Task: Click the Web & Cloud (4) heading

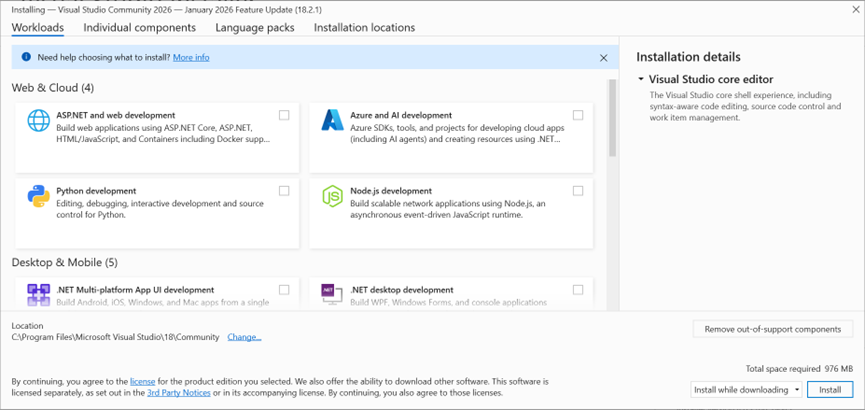Action: tap(53, 88)
